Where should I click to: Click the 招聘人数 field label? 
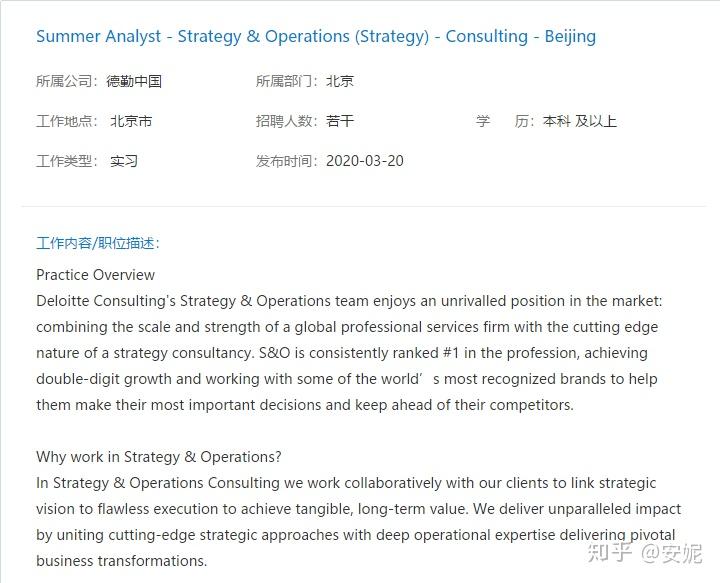coord(286,121)
